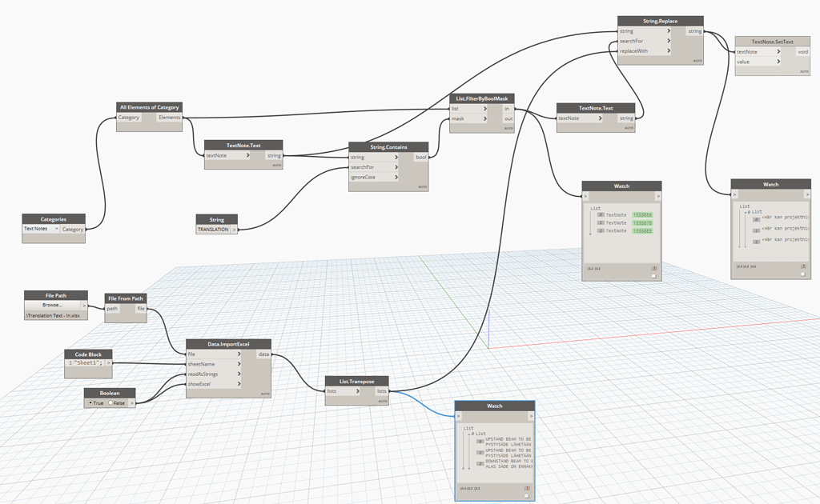Click the "file" output port on File From Path

141,309
